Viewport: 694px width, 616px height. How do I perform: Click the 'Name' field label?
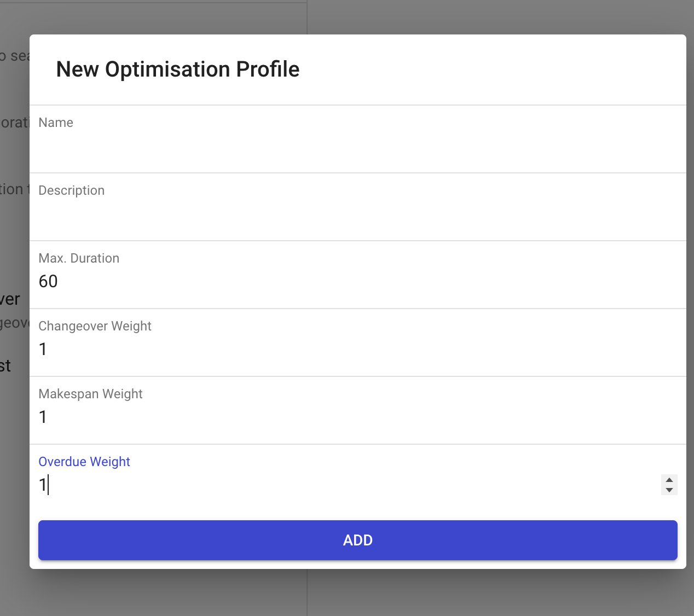[56, 123]
